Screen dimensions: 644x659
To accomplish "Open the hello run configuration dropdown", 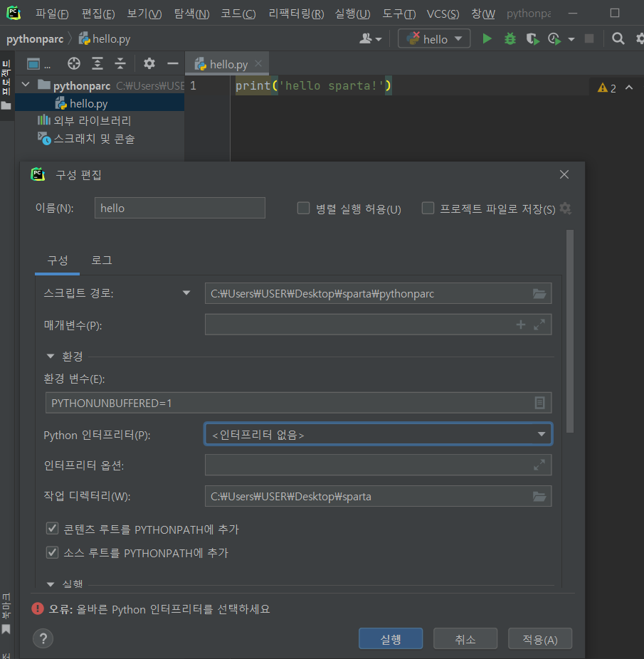I will pyautogui.click(x=434, y=39).
